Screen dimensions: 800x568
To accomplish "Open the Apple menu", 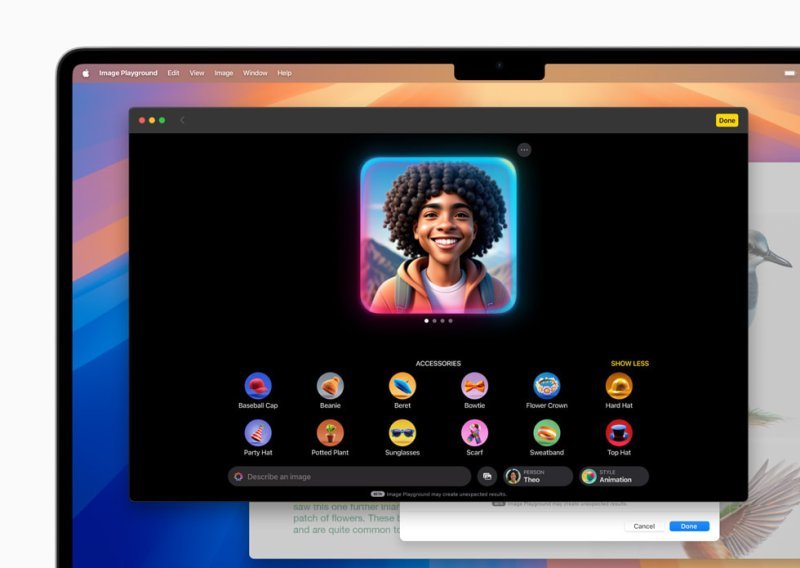I will 86,73.
